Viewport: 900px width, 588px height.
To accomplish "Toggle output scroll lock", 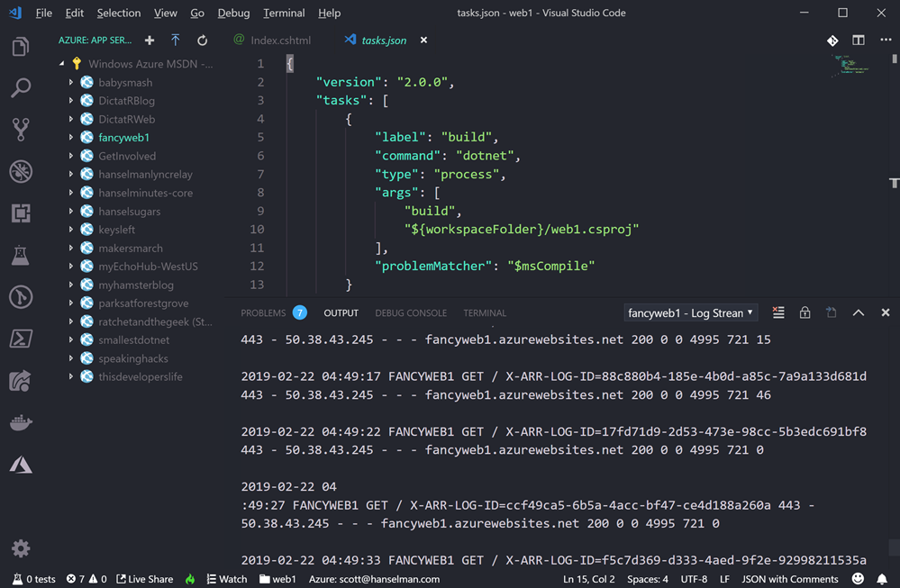I will click(x=805, y=312).
